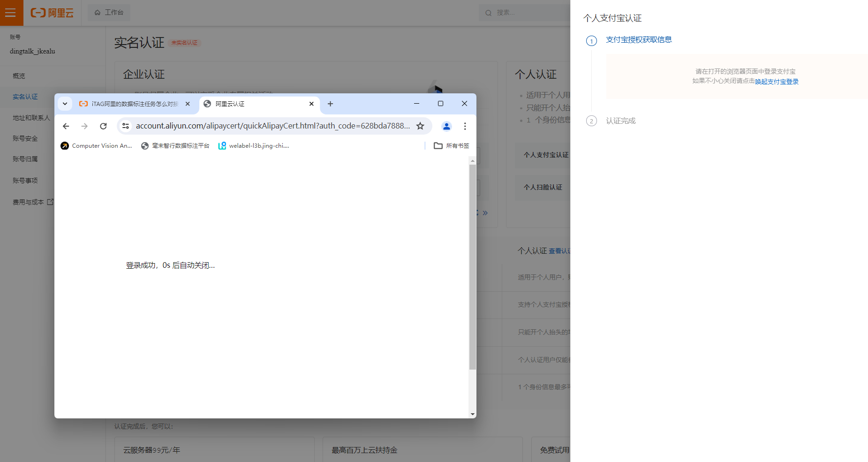Click the 企业认证 heading
The image size is (868, 462).
(x=143, y=74)
